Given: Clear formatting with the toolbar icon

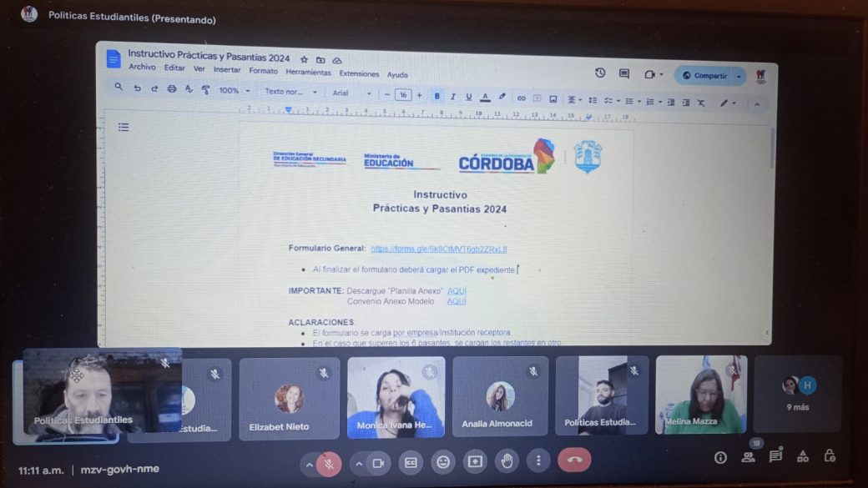Looking at the screenshot, I should pos(701,103).
